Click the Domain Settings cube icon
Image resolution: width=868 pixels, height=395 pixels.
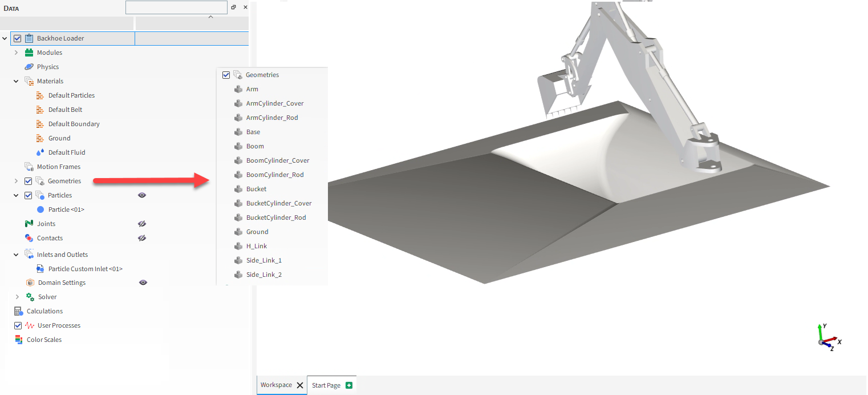tap(30, 283)
